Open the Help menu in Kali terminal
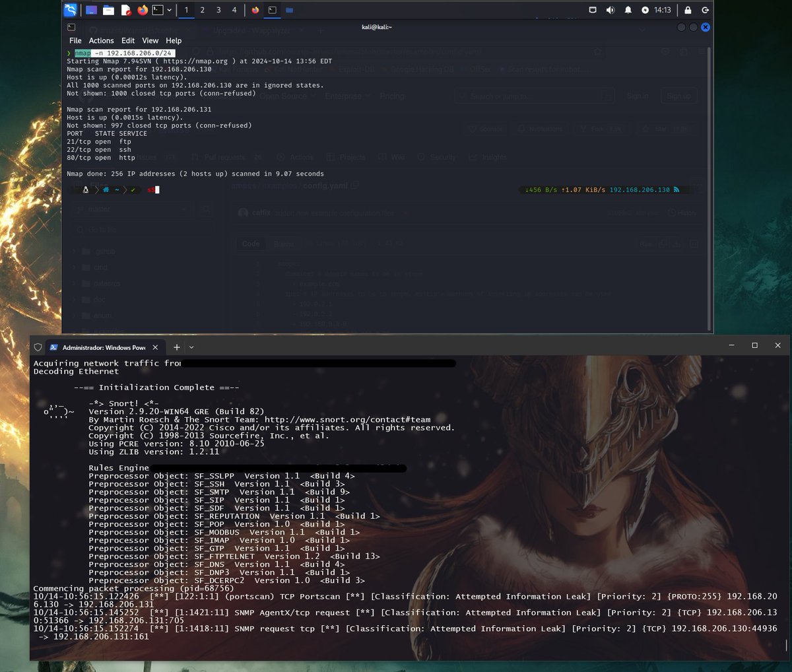 (174, 40)
